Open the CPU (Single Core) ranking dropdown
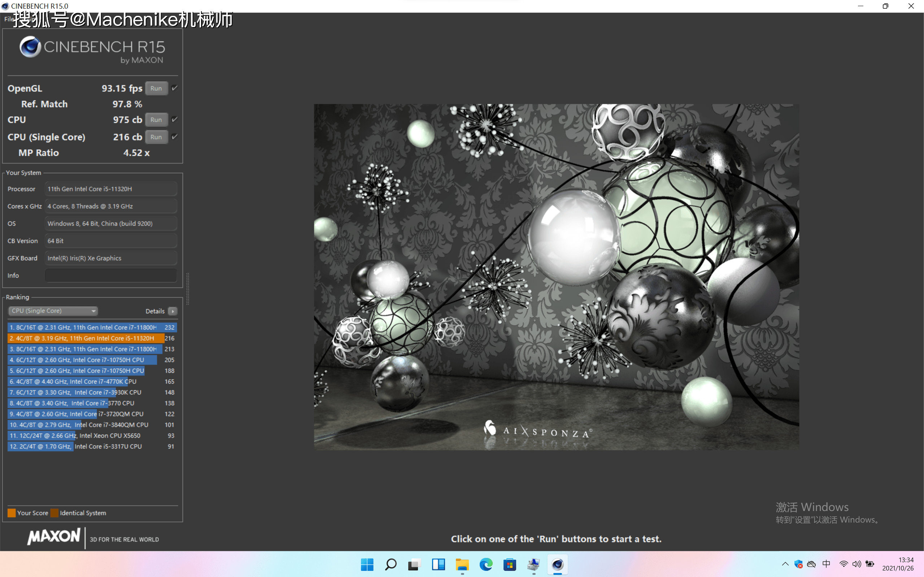The image size is (924, 577). point(53,310)
